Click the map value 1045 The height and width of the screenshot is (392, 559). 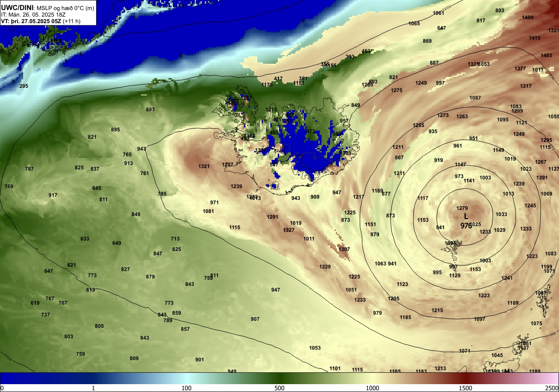[497, 355]
